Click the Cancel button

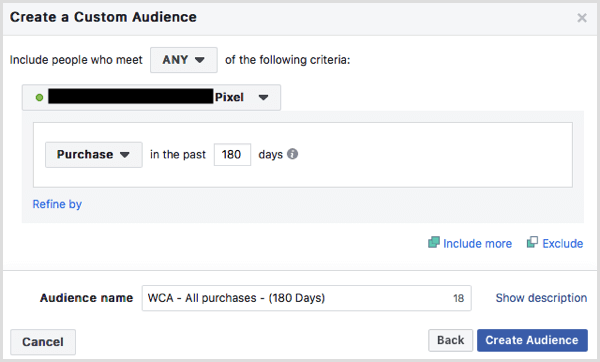(x=43, y=342)
